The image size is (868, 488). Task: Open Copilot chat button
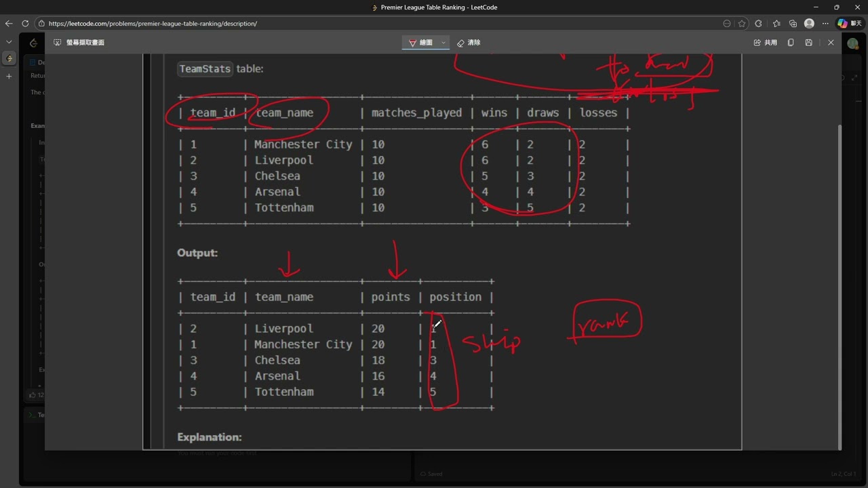coord(850,23)
